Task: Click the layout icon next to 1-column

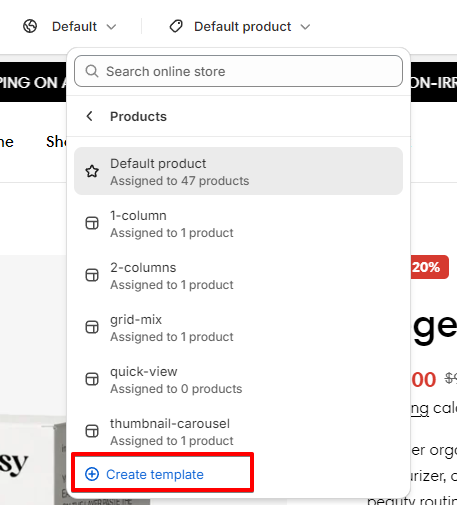Action: (92, 223)
